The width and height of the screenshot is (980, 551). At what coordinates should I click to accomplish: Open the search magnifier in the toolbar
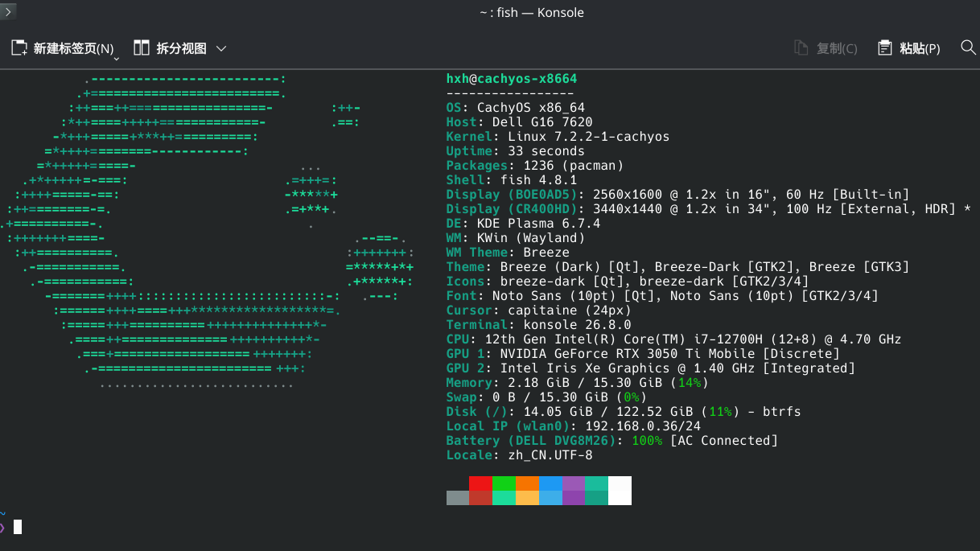[x=969, y=48]
